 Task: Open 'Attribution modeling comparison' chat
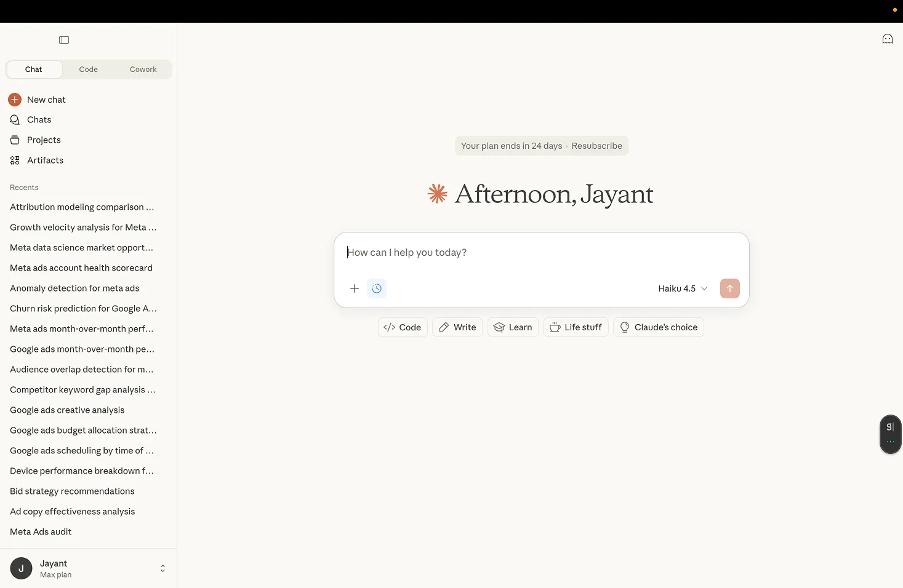pos(83,207)
